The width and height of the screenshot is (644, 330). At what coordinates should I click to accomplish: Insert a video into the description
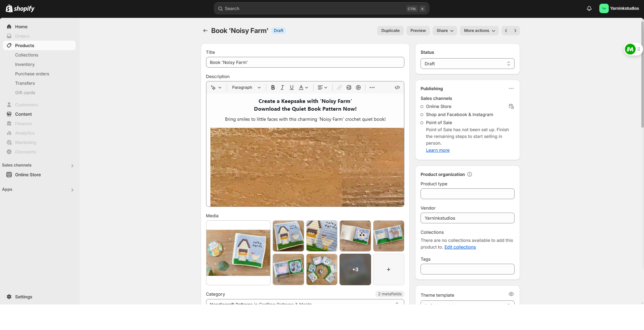pos(358,87)
